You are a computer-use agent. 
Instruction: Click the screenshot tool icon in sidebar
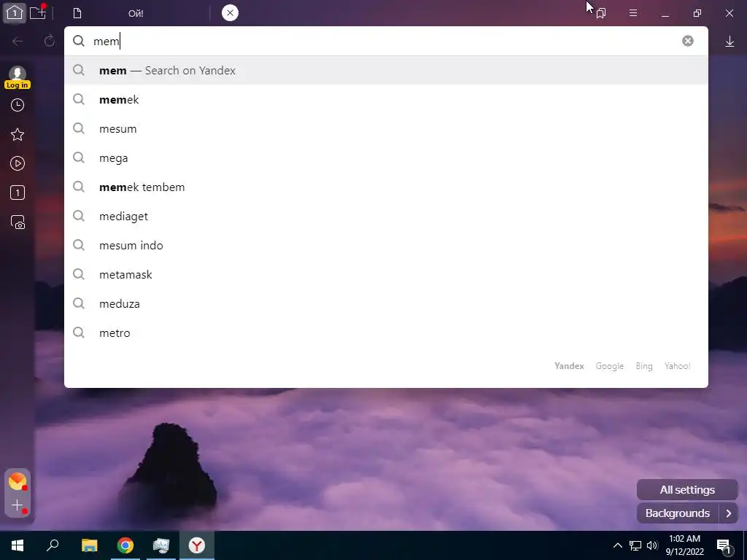[18, 222]
